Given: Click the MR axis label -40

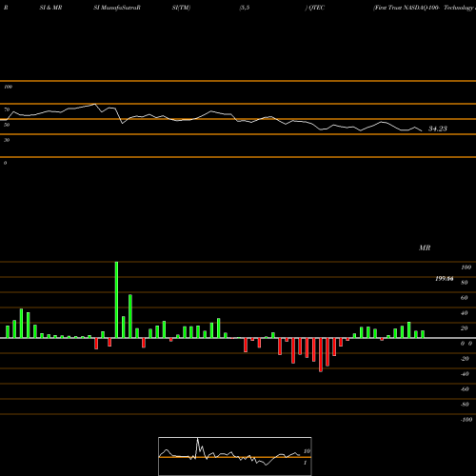Looking at the screenshot, I should pyautogui.click(x=465, y=374).
